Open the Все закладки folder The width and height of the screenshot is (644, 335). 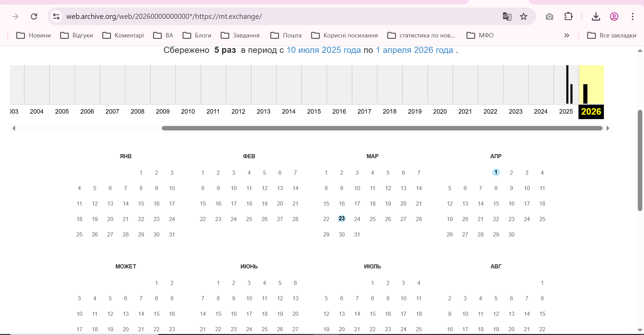pos(612,35)
